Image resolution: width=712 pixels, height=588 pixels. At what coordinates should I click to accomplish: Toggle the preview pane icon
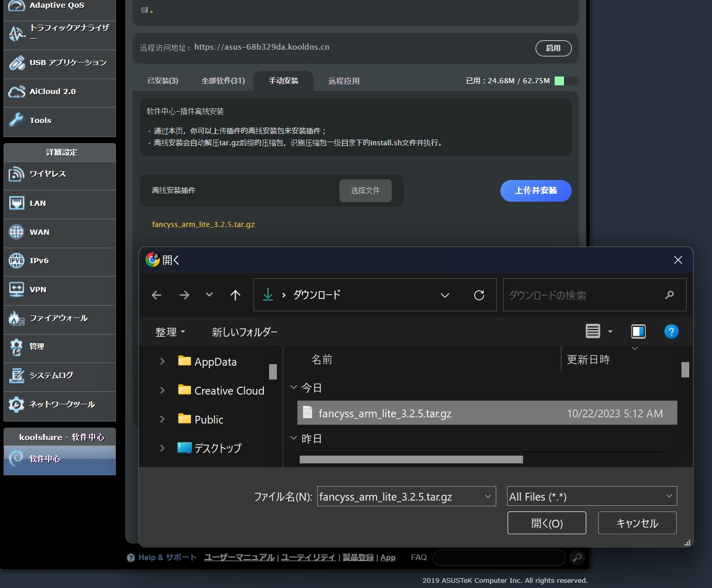coord(639,331)
